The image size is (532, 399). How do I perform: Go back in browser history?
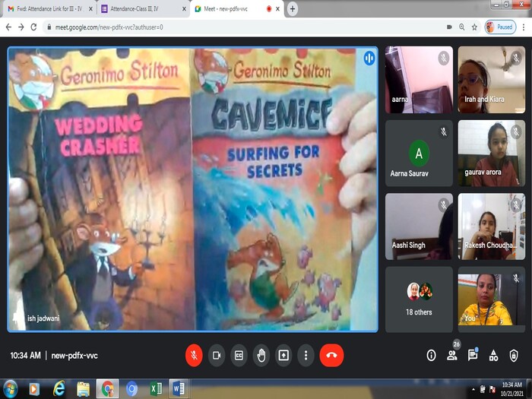[x=8, y=27]
